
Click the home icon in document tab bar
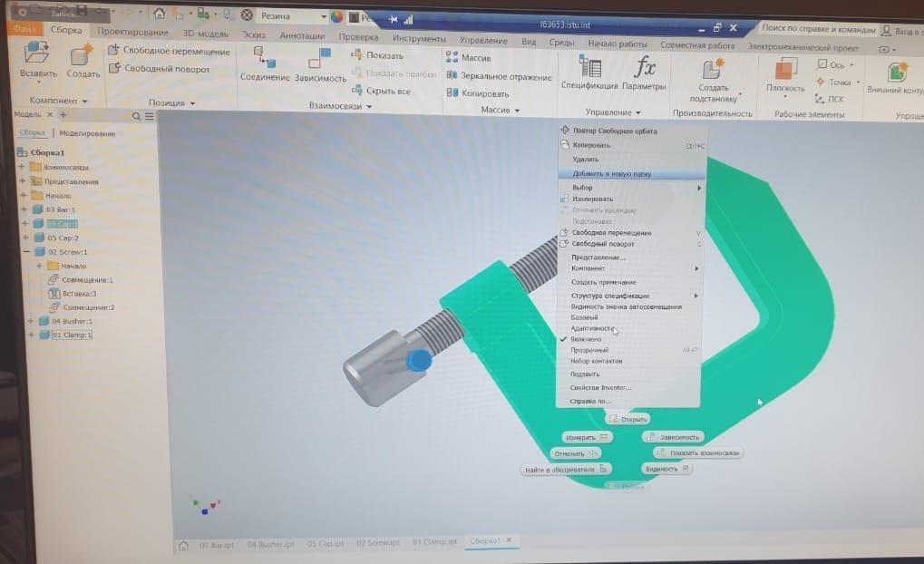tap(183, 546)
